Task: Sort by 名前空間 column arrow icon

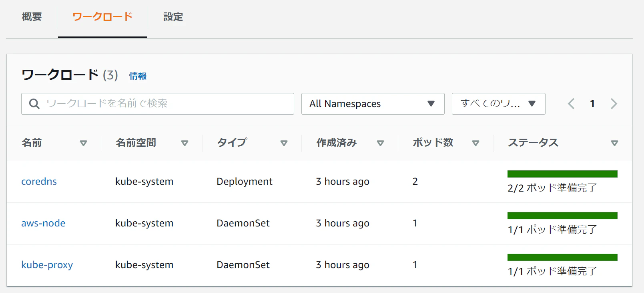Action: tap(185, 143)
